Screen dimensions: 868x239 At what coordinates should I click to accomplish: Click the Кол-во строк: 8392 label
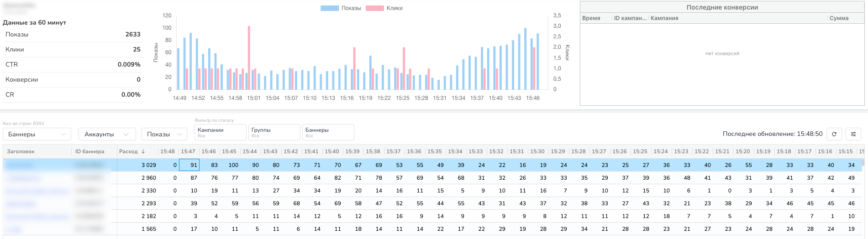(x=23, y=124)
